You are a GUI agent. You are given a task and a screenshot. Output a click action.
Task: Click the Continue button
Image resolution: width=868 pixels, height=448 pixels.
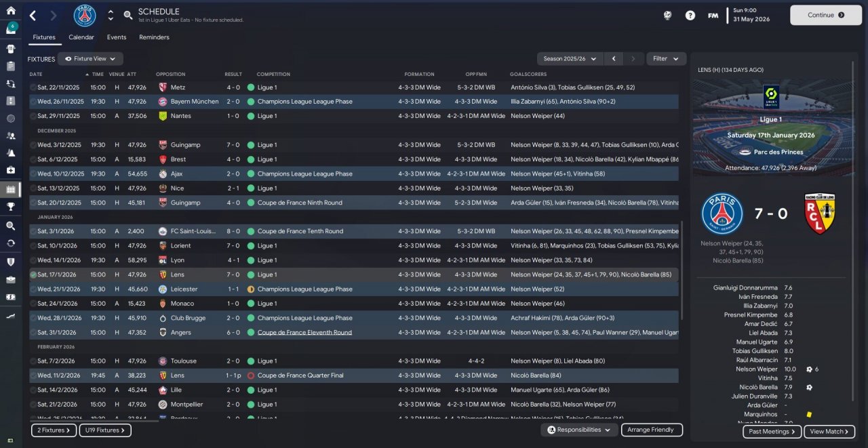825,15
